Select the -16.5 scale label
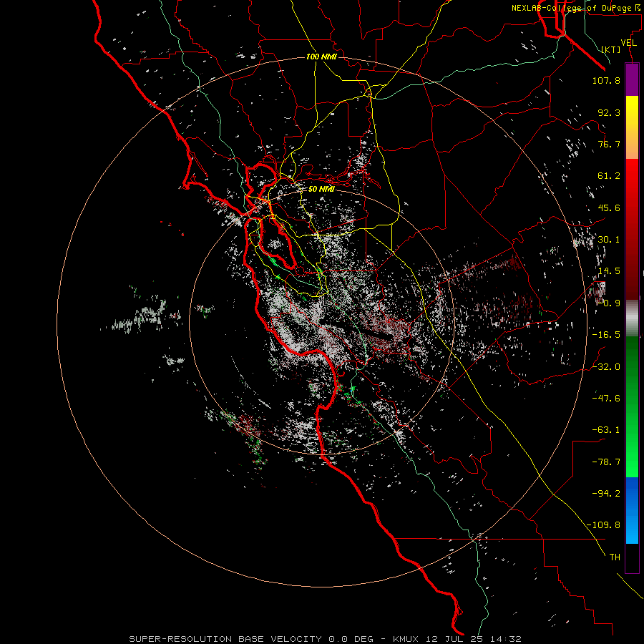The image size is (644, 644). coord(606,335)
